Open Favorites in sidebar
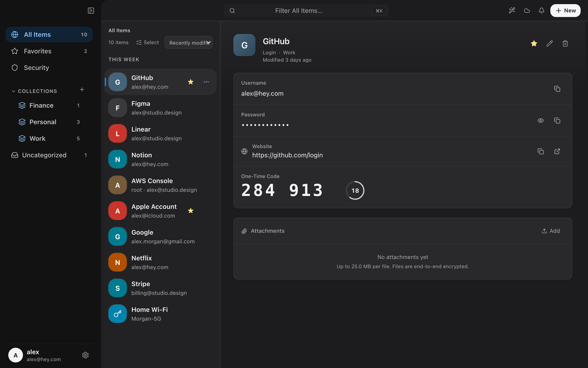 pos(49,51)
